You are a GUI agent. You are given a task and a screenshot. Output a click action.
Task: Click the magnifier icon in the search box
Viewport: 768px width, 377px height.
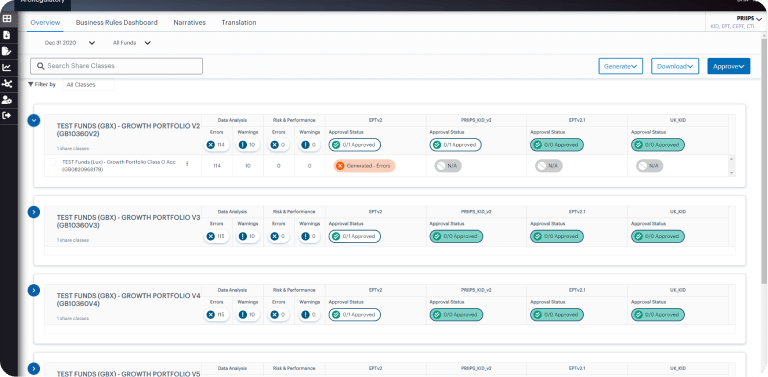[41, 66]
